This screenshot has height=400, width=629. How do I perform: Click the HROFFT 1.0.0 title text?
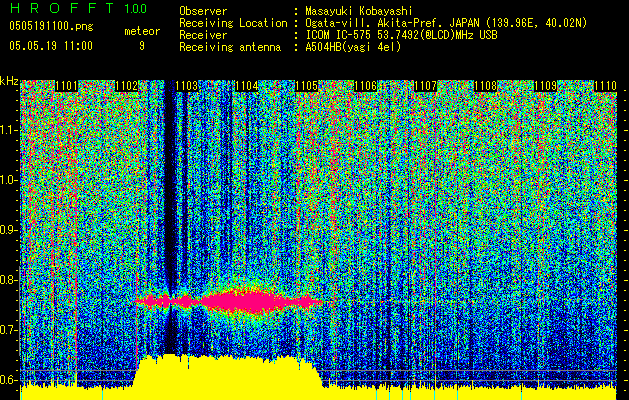(x=78, y=8)
